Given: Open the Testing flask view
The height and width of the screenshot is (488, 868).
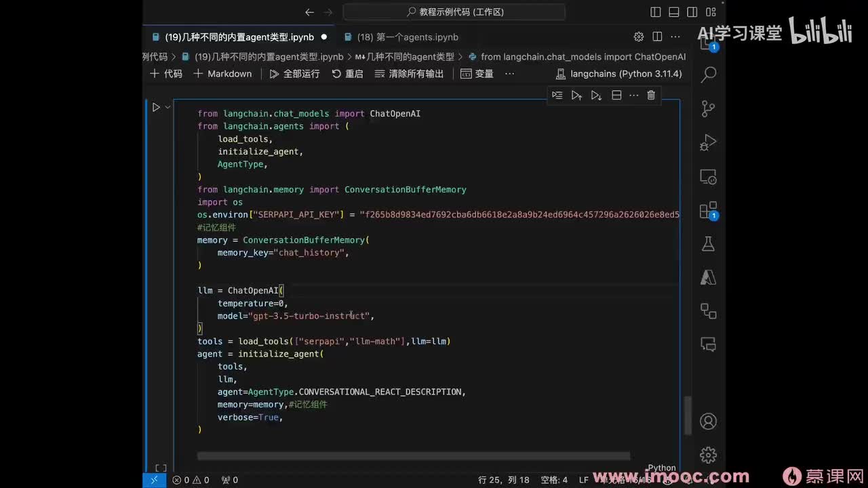Looking at the screenshot, I should tap(709, 243).
